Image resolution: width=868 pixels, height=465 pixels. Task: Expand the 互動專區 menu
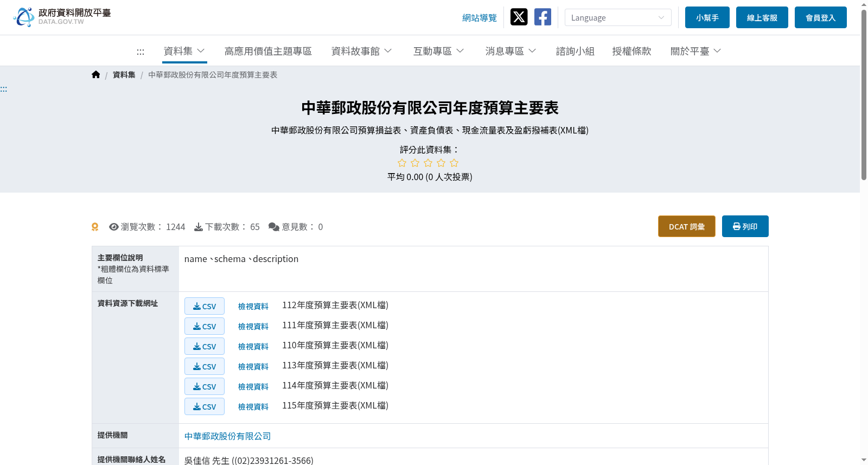[439, 51]
